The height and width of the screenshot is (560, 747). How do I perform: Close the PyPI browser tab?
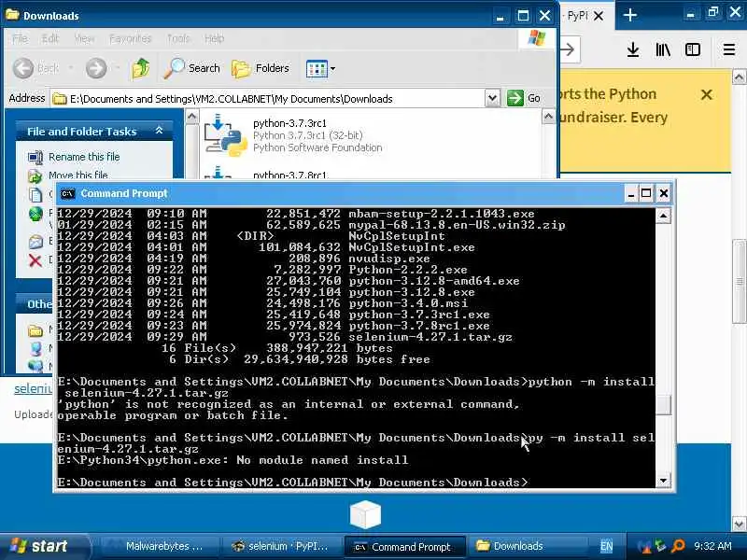pos(599,16)
